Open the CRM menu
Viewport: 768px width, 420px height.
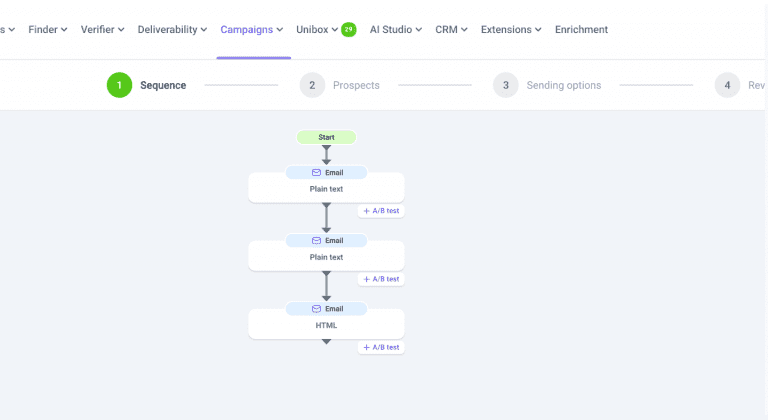(452, 29)
